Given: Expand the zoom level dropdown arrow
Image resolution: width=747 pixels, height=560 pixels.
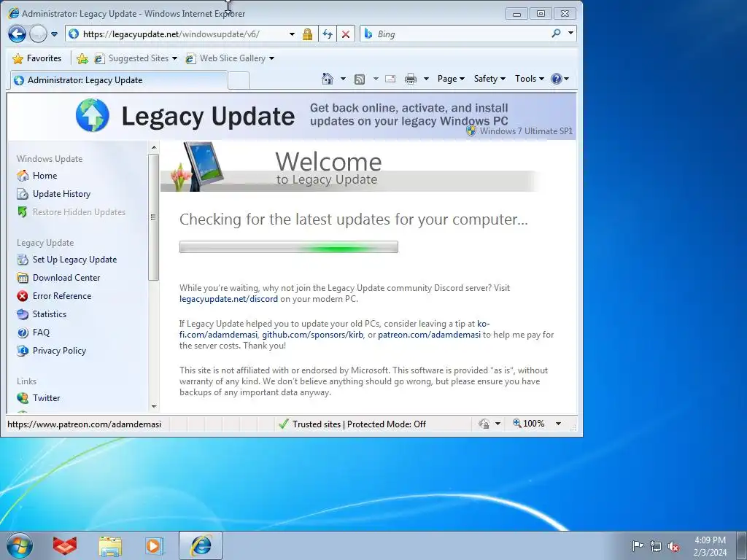Looking at the screenshot, I should click(558, 424).
